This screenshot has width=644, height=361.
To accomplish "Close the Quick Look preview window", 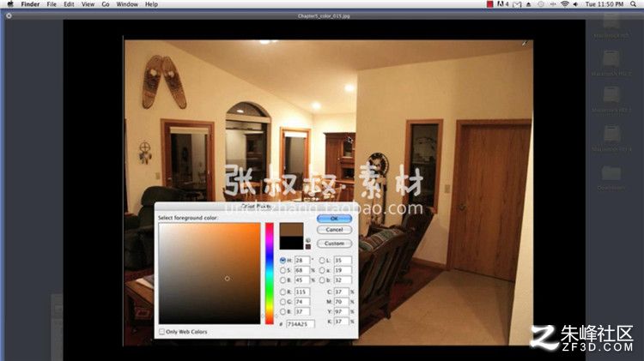I will point(9,15).
